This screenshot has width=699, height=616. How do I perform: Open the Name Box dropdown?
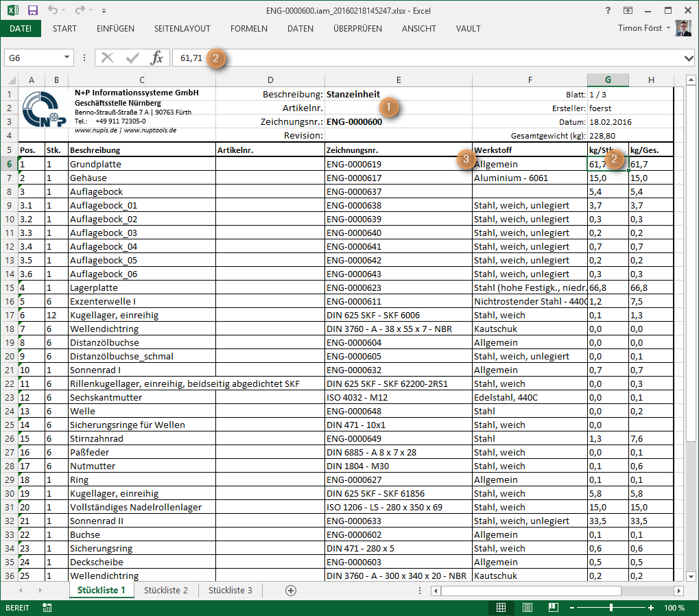pyautogui.click(x=67, y=58)
